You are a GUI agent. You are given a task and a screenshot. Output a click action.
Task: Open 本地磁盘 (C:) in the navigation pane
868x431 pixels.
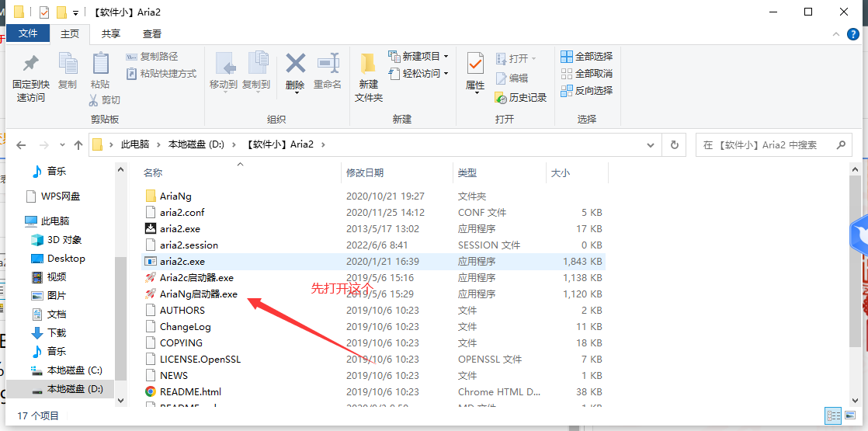pyautogui.click(x=67, y=370)
